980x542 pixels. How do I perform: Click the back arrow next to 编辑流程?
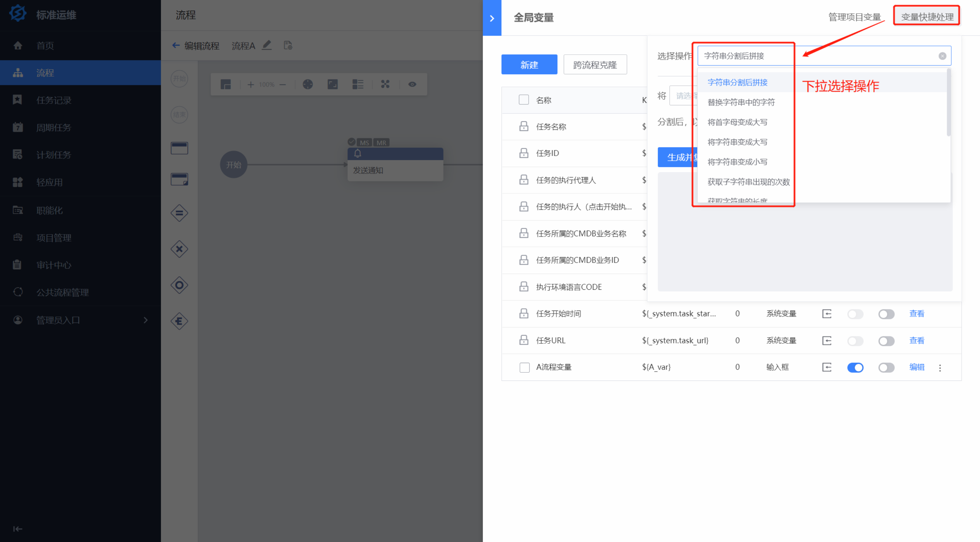[176, 46]
